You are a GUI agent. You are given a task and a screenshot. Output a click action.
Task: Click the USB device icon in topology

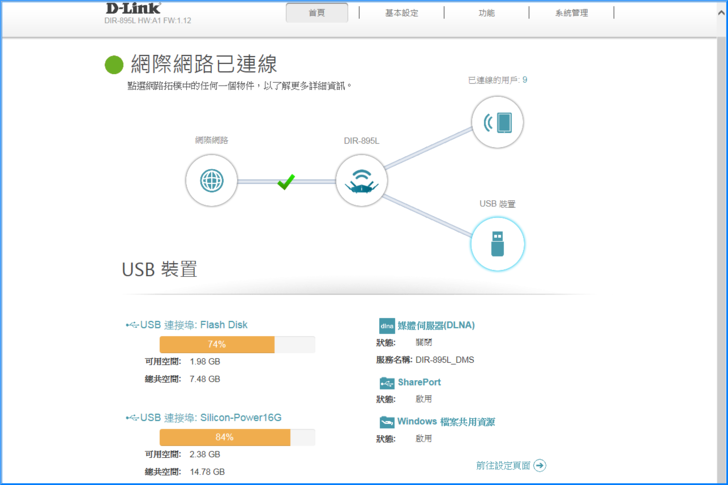coord(497,243)
